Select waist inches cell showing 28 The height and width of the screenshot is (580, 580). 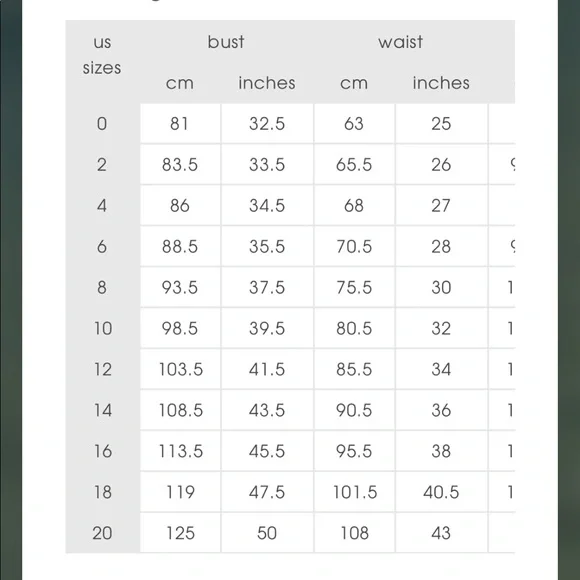(x=441, y=246)
